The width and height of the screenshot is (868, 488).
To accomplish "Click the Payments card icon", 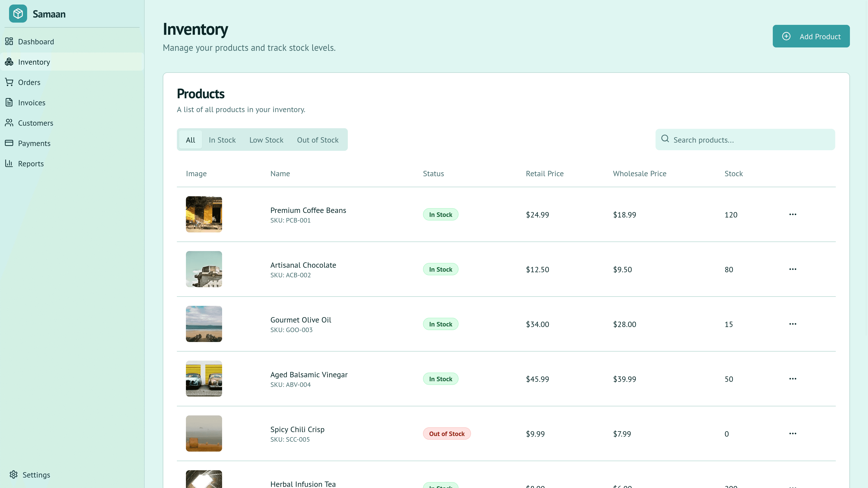I will (x=9, y=143).
